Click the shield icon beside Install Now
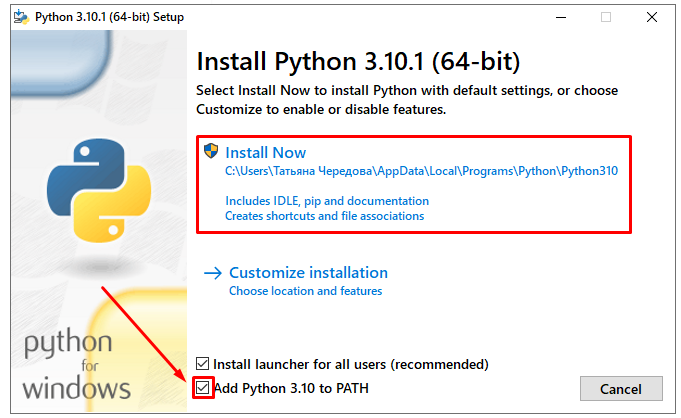 [211, 152]
